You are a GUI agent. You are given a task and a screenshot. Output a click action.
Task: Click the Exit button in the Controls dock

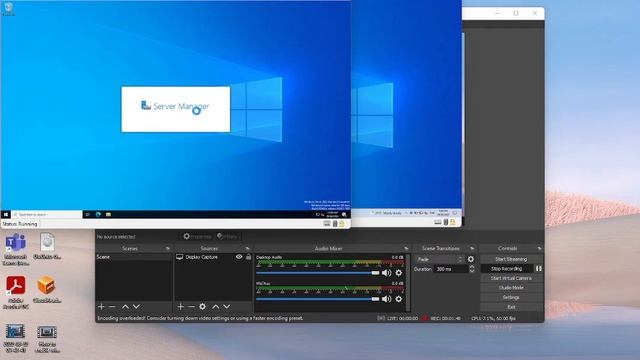(511, 307)
